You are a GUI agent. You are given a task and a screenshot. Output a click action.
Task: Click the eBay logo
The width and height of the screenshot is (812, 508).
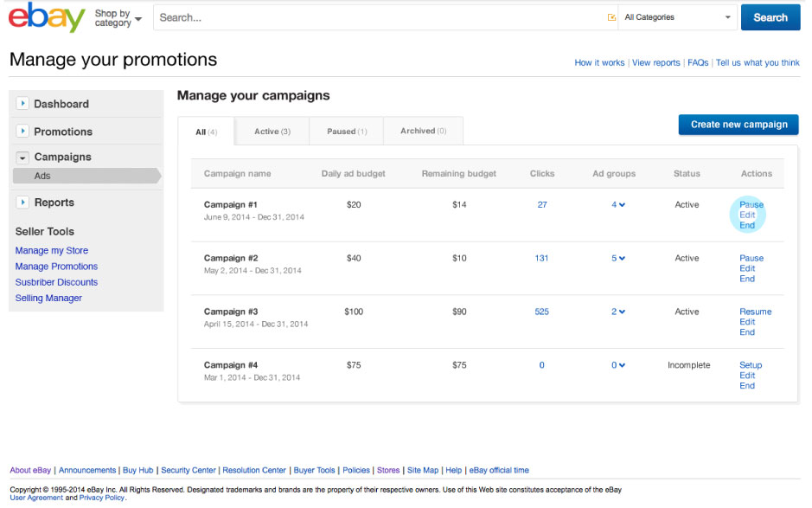[x=47, y=18]
